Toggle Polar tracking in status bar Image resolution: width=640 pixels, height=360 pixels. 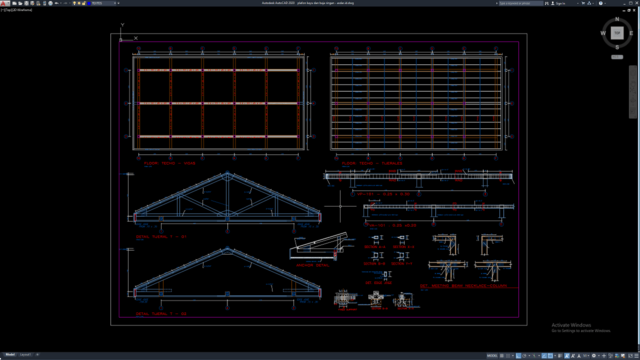(x=524, y=356)
